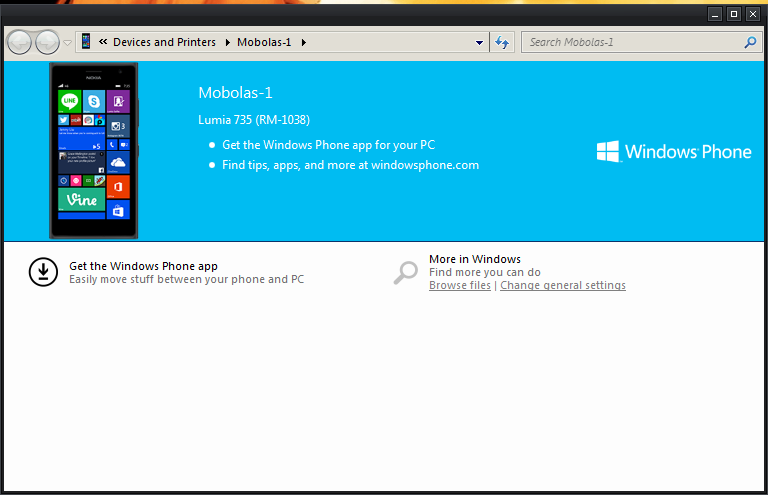Navigate to Devices and Printers breadcrumb
Image resolution: width=768 pixels, height=495 pixels.
(x=165, y=42)
